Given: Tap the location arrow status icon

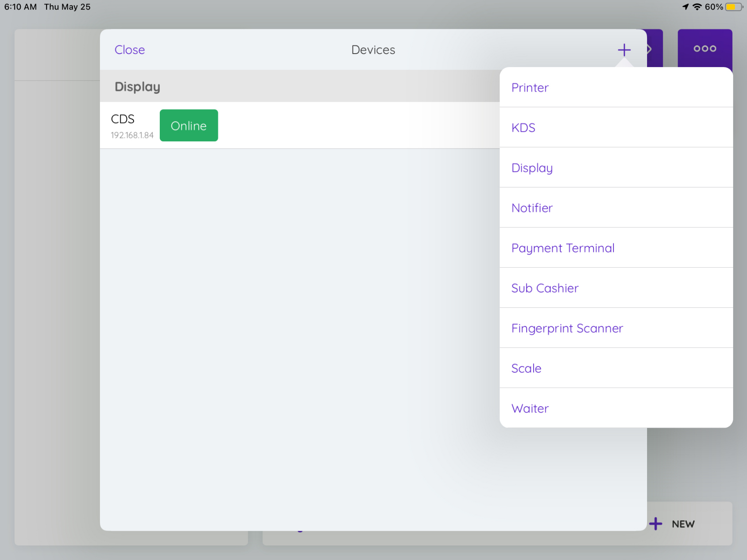Looking at the screenshot, I should (686, 7).
